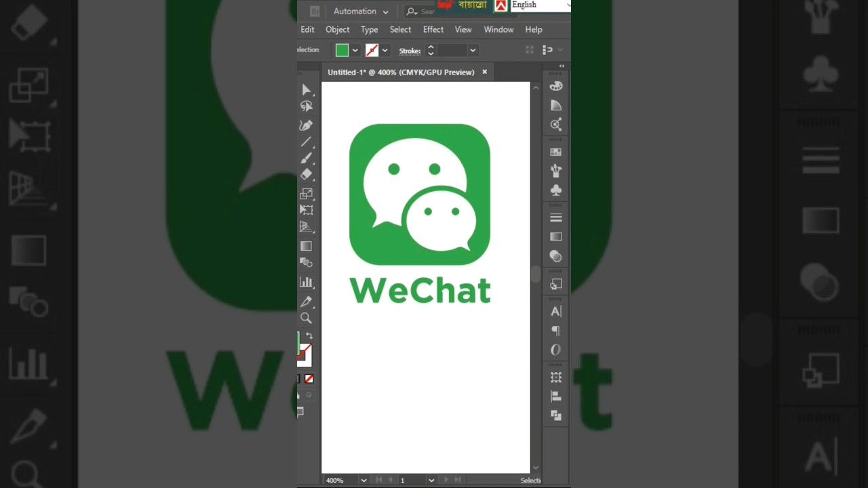This screenshot has height=488, width=868.
Task: Expand the fill color dropdown arrow
Action: tap(355, 50)
